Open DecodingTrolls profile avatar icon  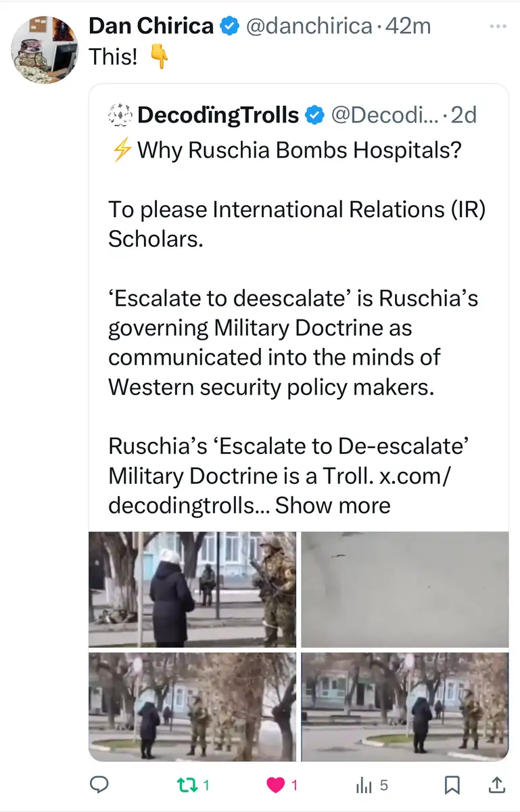pyautogui.click(x=120, y=115)
